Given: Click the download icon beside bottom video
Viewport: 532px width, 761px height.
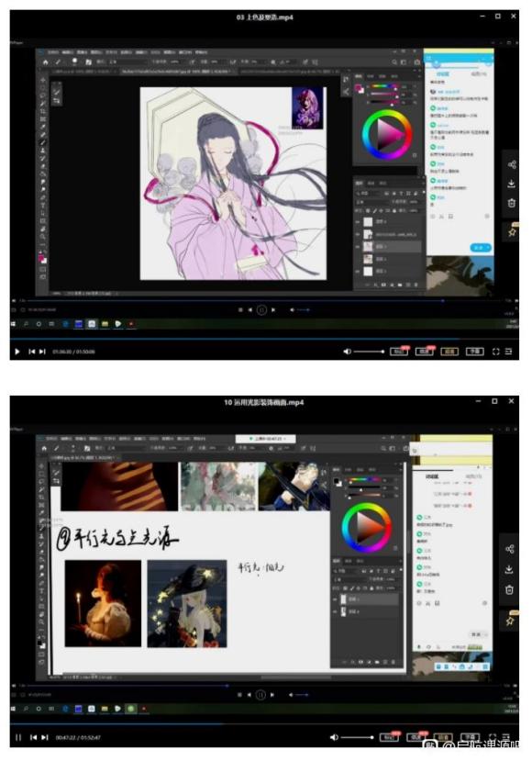Looking at the screenshot, I should click(x=510, y=569).
